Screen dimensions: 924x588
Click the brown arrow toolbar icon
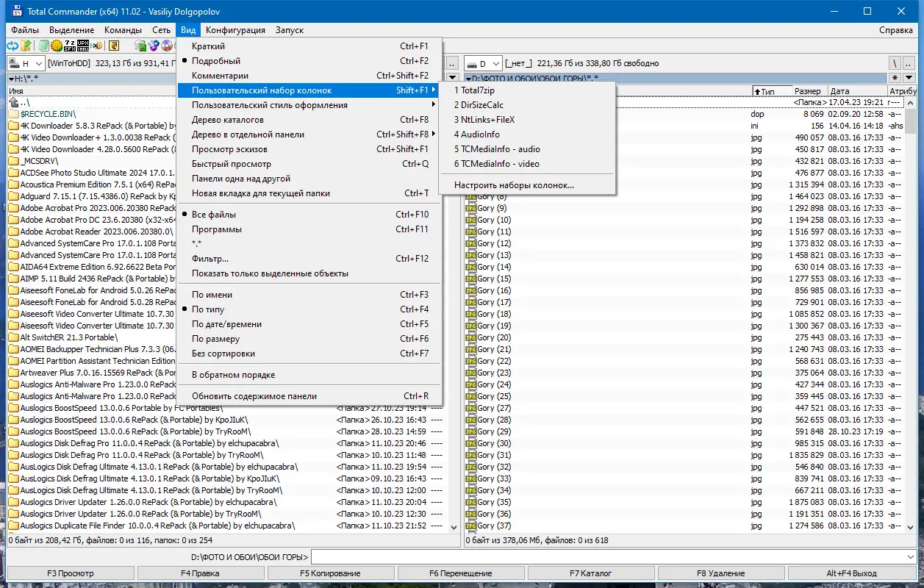114,46
